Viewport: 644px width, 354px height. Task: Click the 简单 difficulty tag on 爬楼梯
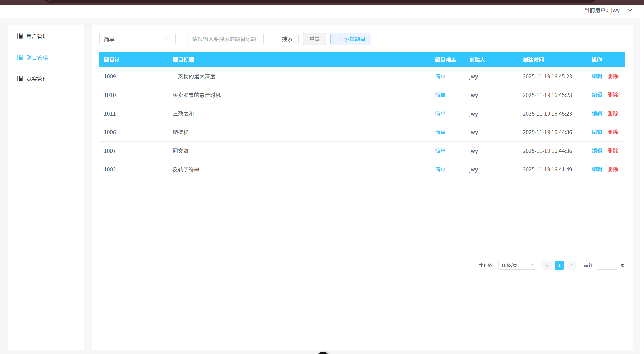pyautogui.click(x=440, y=132)
